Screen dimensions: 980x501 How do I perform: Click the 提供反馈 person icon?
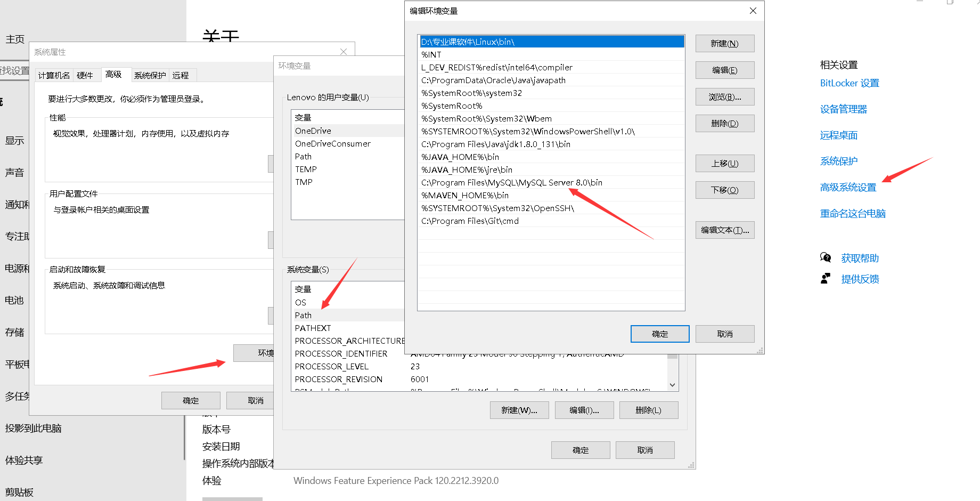(x=826, y=279)
